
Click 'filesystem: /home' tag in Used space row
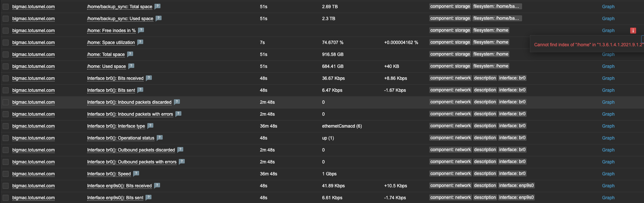491,66
